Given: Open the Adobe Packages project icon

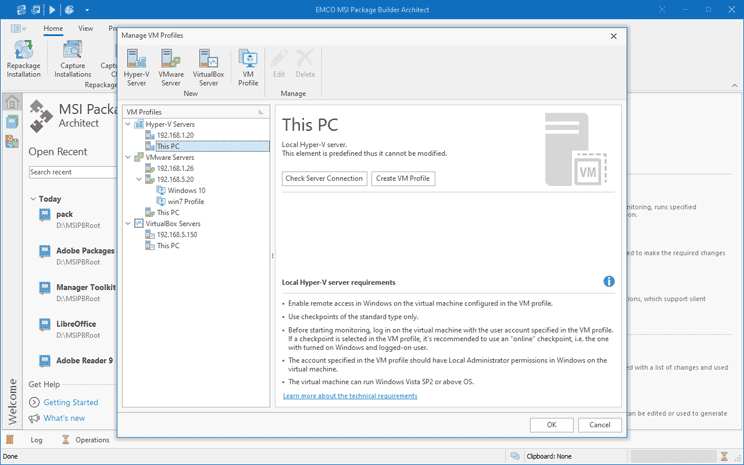Looking at the screenshot, I should (x=45, y=251).
